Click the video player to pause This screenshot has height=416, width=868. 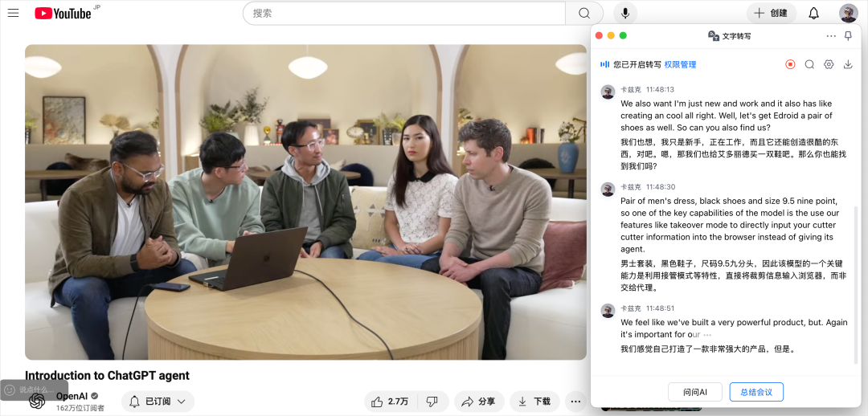pyautogui.click(x=305, y=202)
